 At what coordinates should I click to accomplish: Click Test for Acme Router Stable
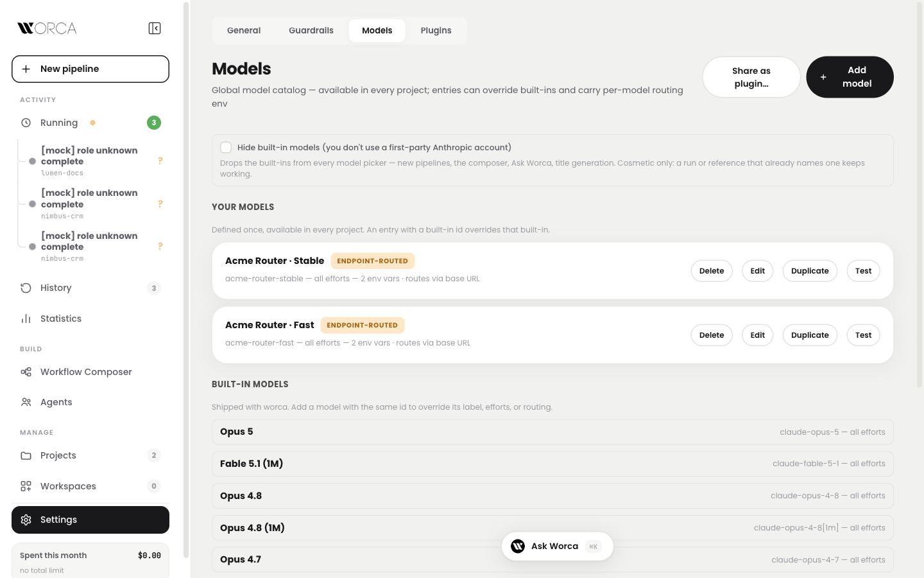[863, 271]
